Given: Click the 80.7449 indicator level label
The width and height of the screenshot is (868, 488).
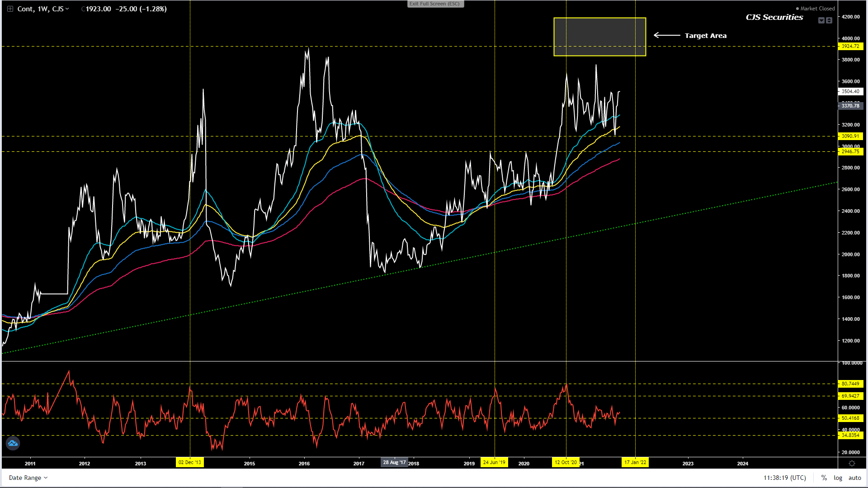Looking at the screenshot, I should (850, 384).
